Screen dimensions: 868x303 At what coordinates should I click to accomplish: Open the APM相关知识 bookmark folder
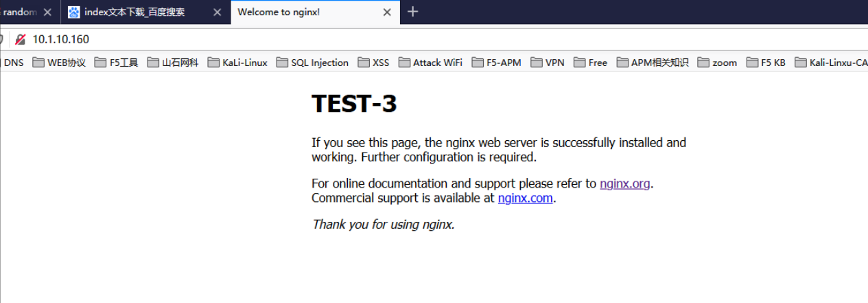click(653, 63)
